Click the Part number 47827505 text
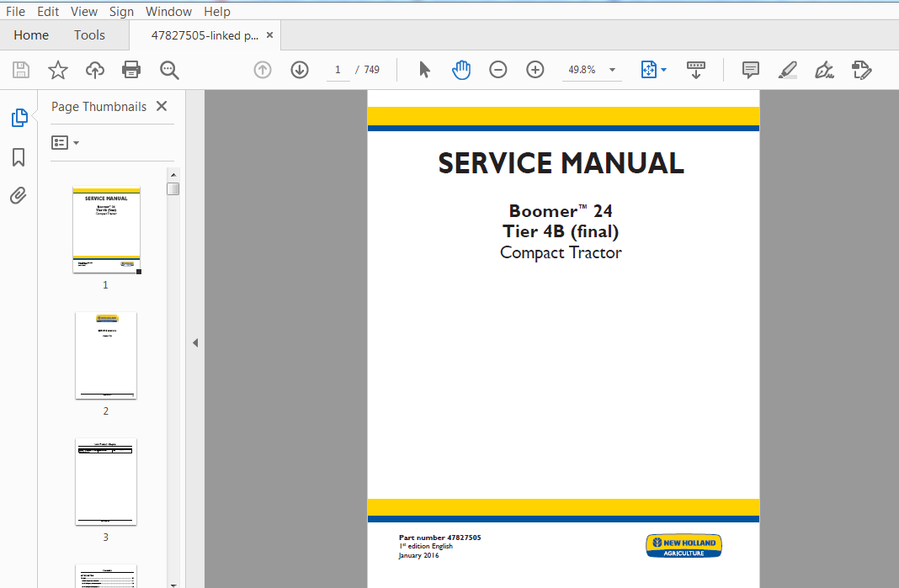Screen dimensions: 899x588 tap(439, 538)
